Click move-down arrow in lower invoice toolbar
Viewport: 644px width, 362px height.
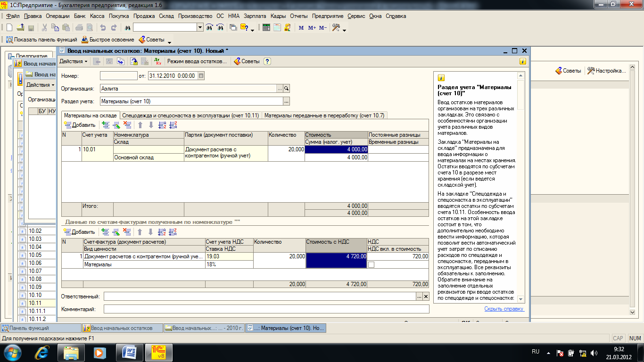[x=151, y=232]
